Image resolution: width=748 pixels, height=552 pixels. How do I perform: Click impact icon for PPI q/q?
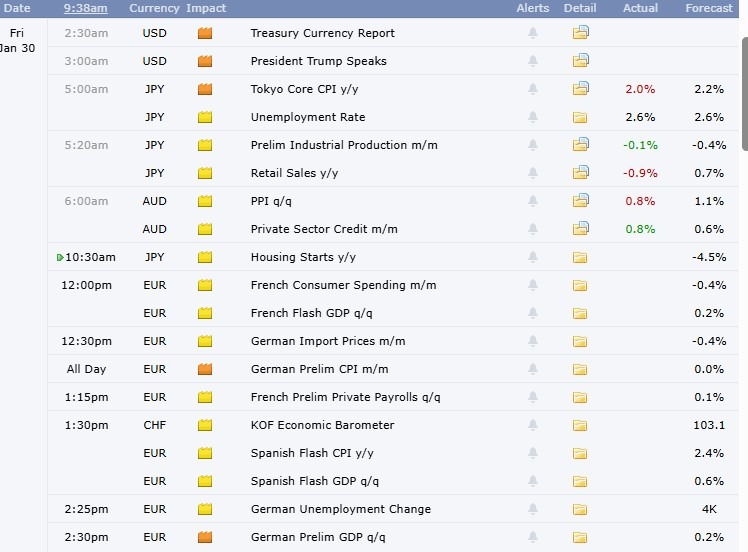(206, 201)
